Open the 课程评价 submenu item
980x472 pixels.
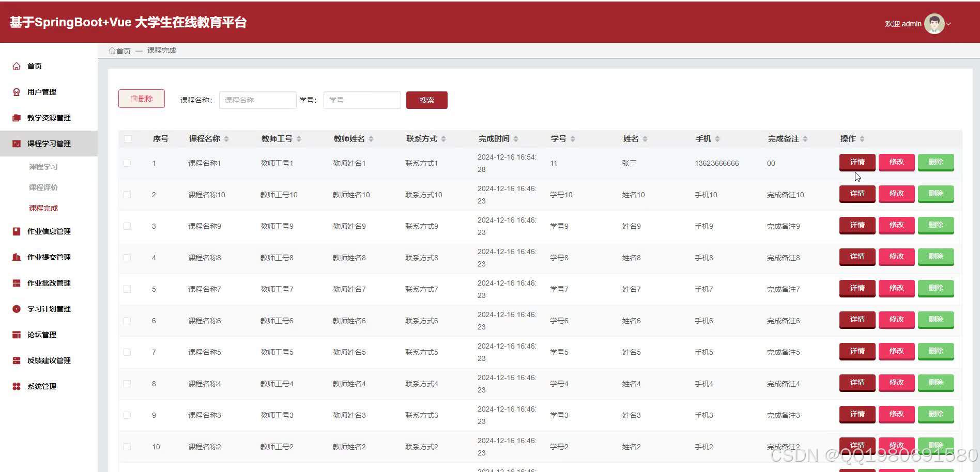(43, 187)
